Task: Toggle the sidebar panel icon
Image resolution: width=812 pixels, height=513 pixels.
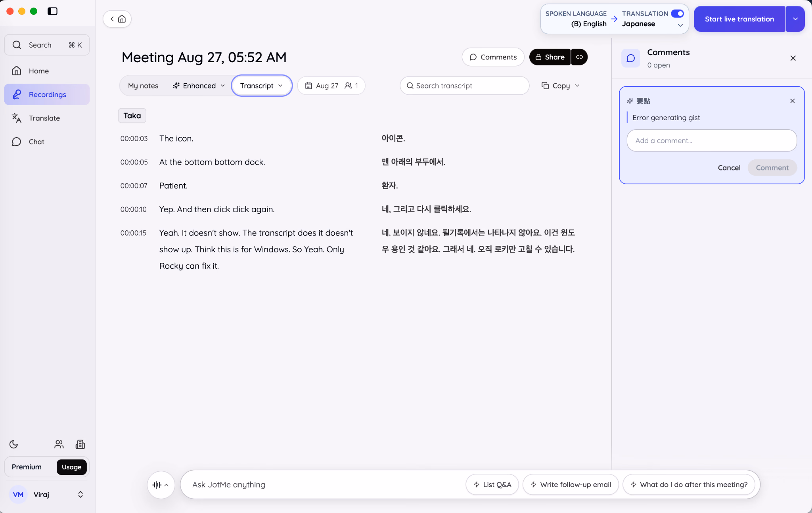Action: click(52, 11)
